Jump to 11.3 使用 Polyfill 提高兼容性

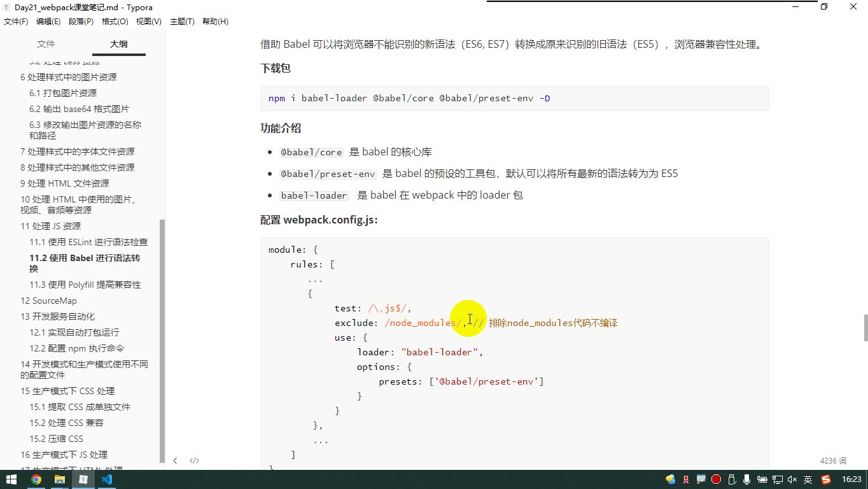tap(85, 285)
